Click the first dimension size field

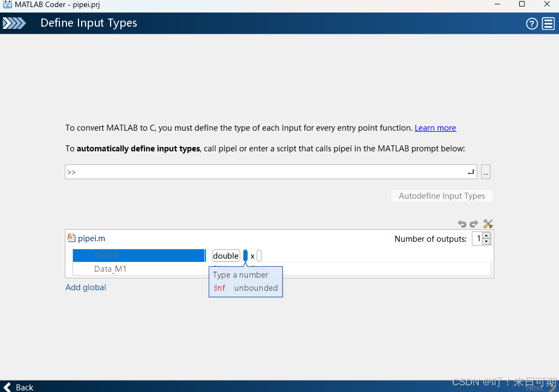pos(245,256)
